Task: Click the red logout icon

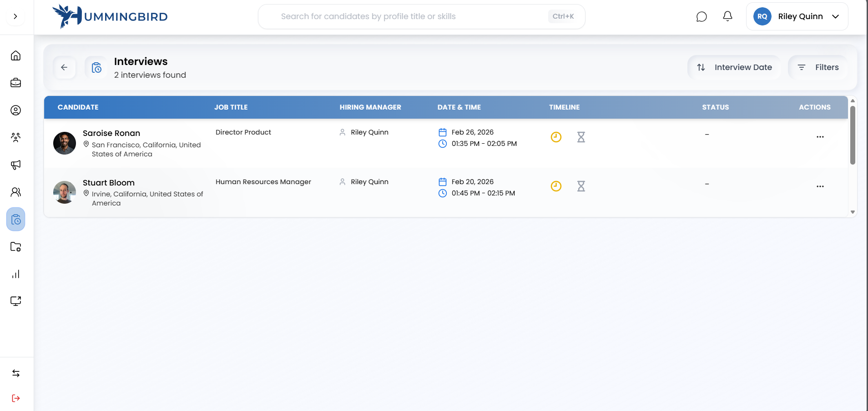Action: (x=16, y=398)
